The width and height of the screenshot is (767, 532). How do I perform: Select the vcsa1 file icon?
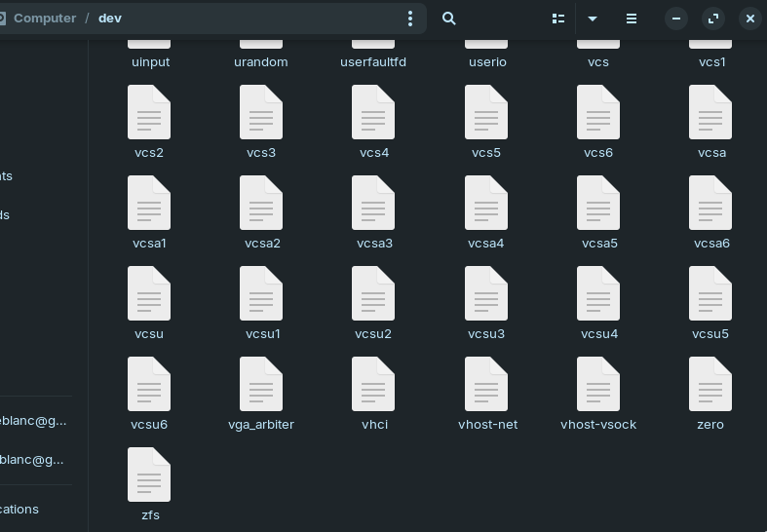click(x=149, y=203)
